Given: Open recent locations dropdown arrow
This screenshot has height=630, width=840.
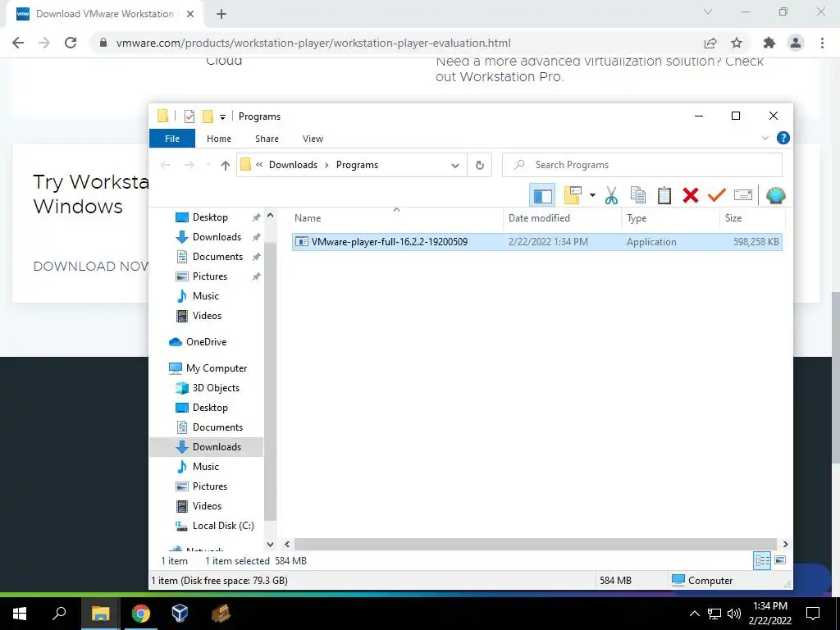Looking at the screenshot, I should (208, 165).
